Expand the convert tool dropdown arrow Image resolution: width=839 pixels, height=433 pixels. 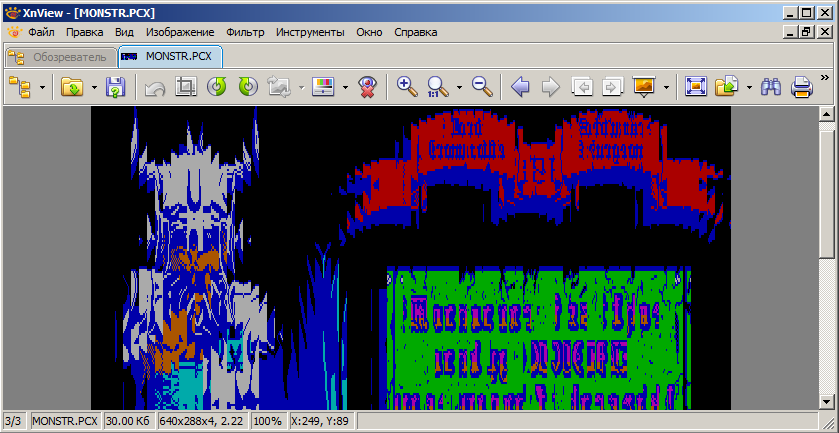[302, 87]
